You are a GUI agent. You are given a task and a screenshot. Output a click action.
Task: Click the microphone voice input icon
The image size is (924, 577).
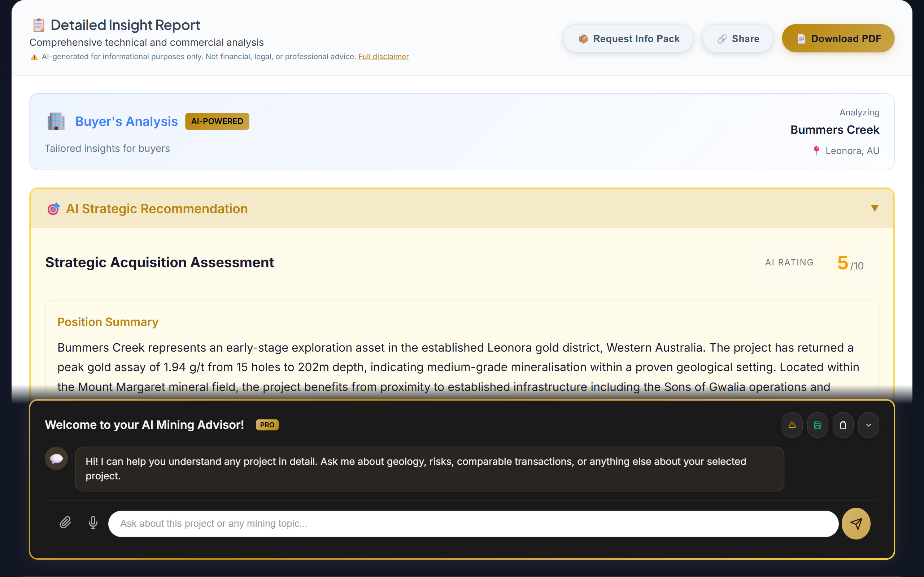[x=93, y=523]
